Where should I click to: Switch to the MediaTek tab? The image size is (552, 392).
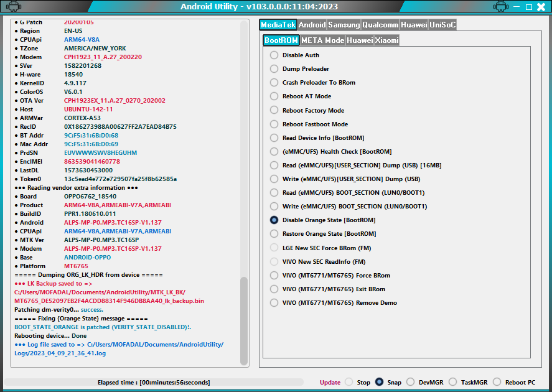click(278, 25)
